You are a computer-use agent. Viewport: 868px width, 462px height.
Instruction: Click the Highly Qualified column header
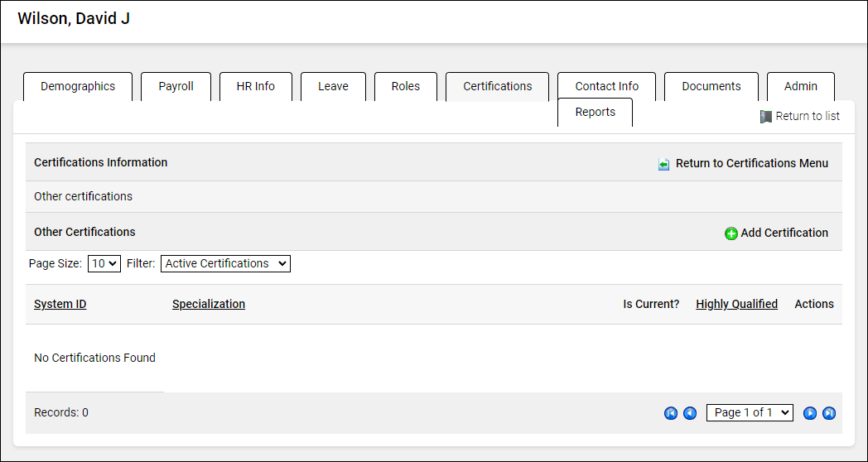tap(736, 304)
